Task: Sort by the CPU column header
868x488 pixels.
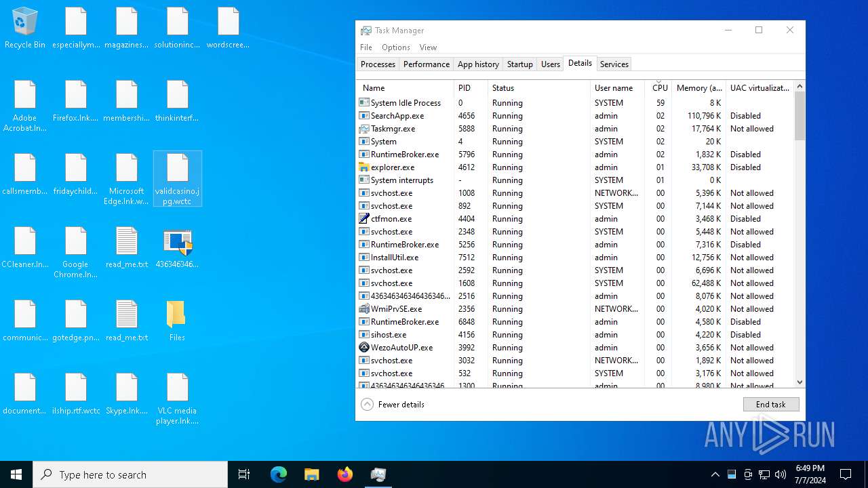Action: pos(659,88)
